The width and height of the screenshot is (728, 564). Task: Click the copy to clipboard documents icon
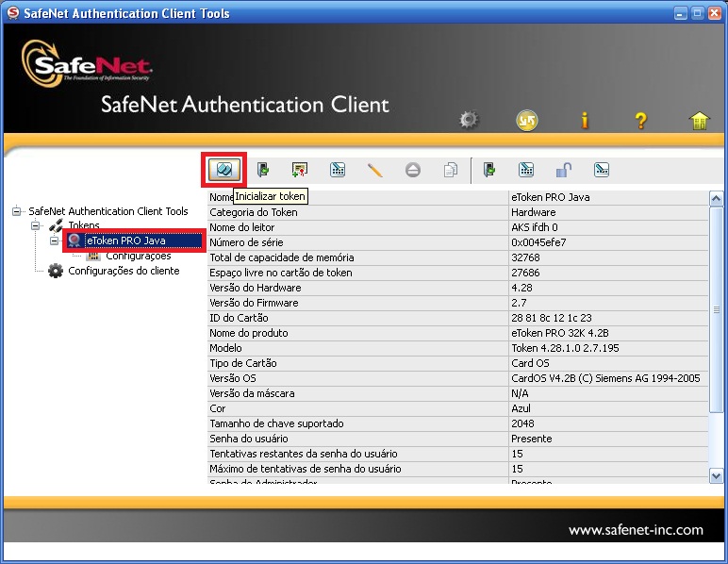coord(451,170)
